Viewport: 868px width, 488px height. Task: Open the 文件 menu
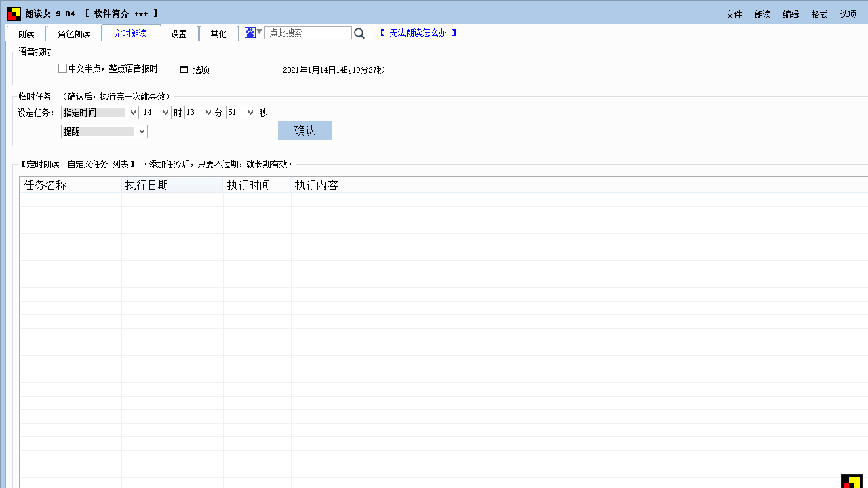coord(734,14)
